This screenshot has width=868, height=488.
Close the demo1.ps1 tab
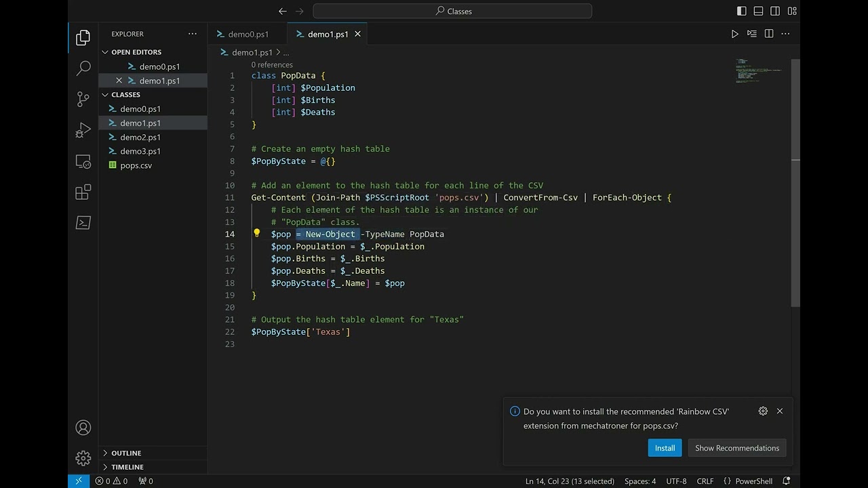[x=357, y=34]
